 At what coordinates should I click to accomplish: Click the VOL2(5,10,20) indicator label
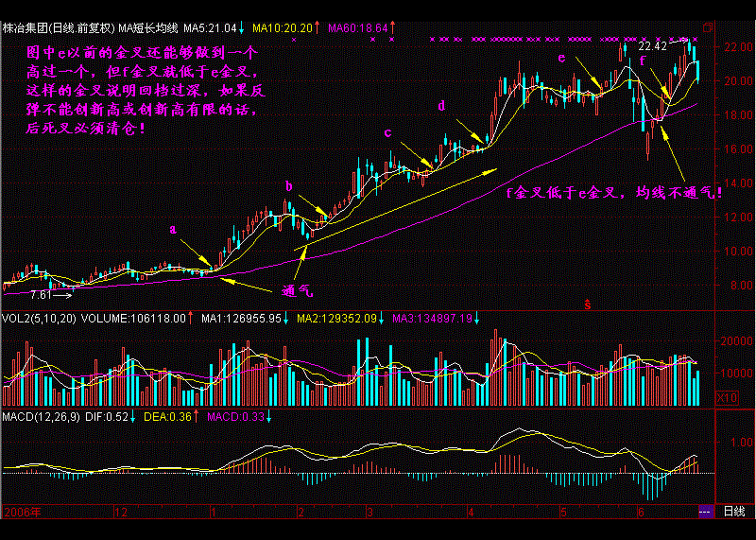[x=39, y=319]
